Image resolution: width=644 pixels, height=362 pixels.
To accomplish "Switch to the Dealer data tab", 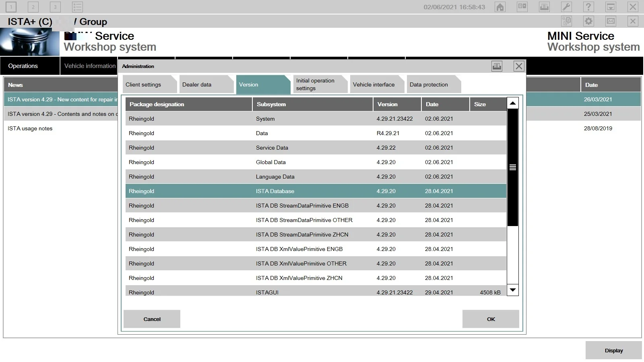I will pyautogui.click(x=206, y=84).
